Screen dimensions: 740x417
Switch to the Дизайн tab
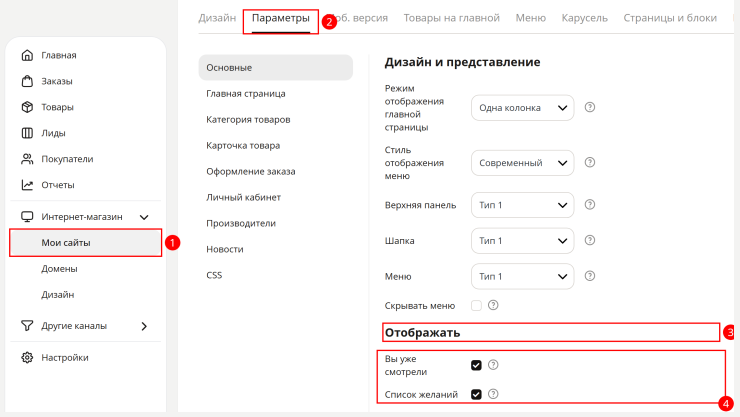(217, 18)
